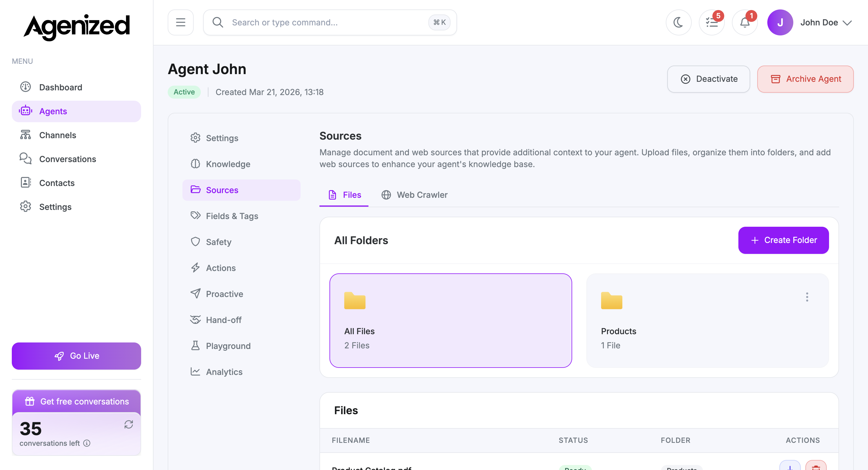
Task: Open the notifications bell
Action: (744, 22)
